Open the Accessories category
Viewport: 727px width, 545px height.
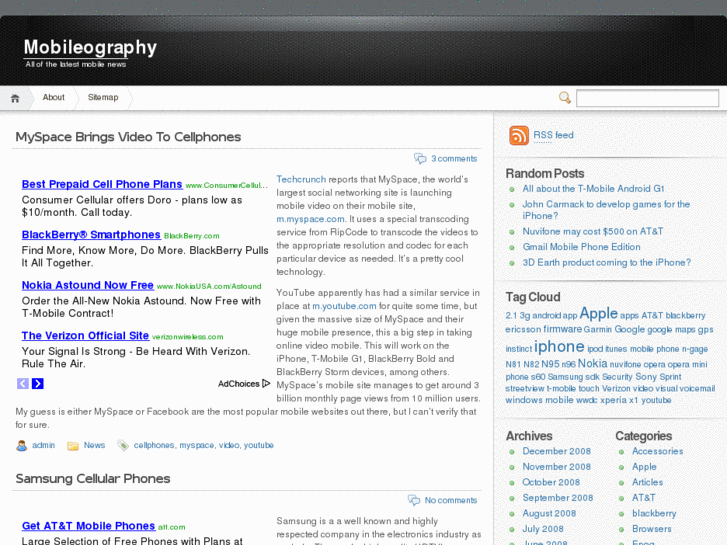[x=657, y=451]
